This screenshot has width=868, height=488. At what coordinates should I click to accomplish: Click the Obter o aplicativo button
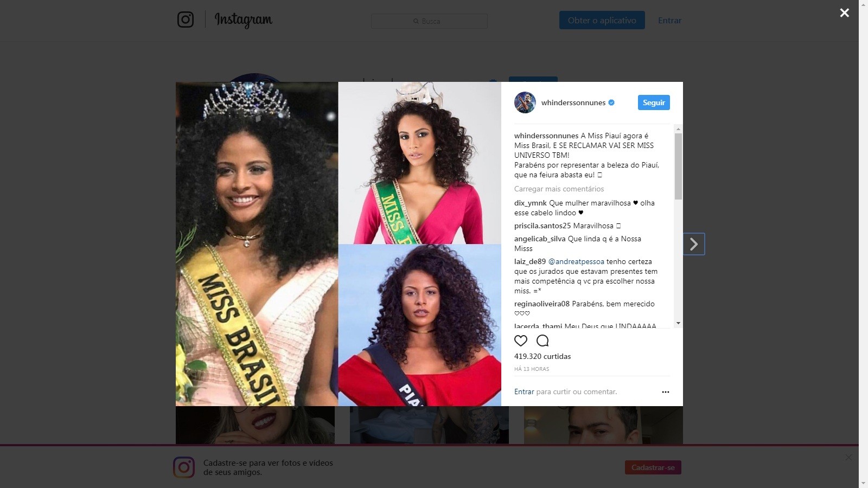602,20
